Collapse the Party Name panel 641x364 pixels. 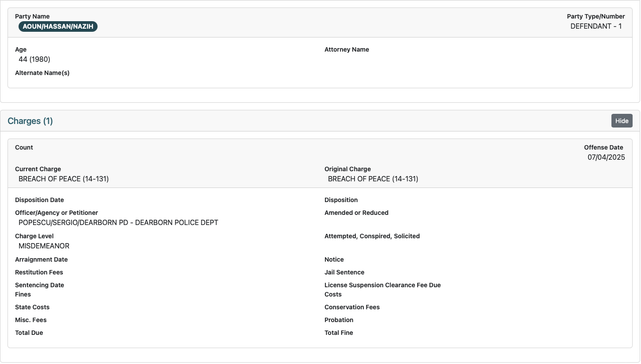32,16
